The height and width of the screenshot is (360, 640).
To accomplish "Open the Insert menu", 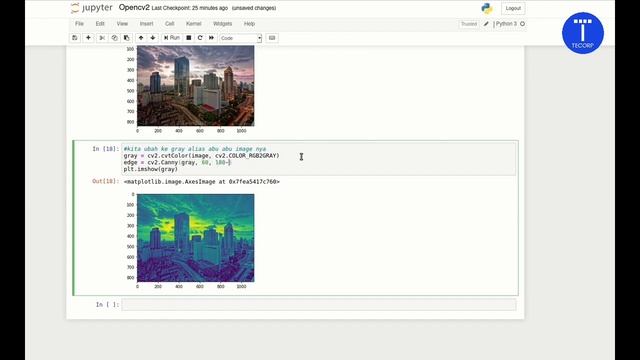I will pos(147,24).
